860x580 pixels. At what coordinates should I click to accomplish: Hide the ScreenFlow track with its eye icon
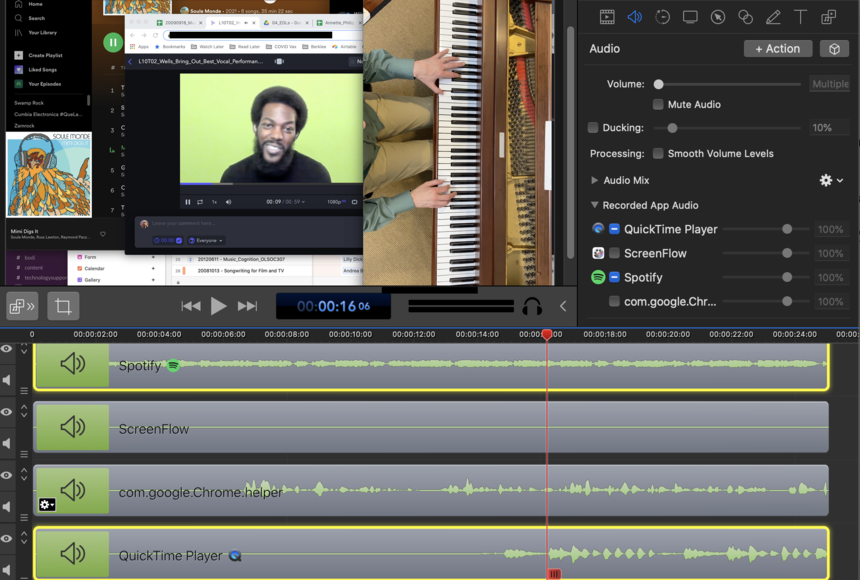pyautogui.click(x=7, y=412)
